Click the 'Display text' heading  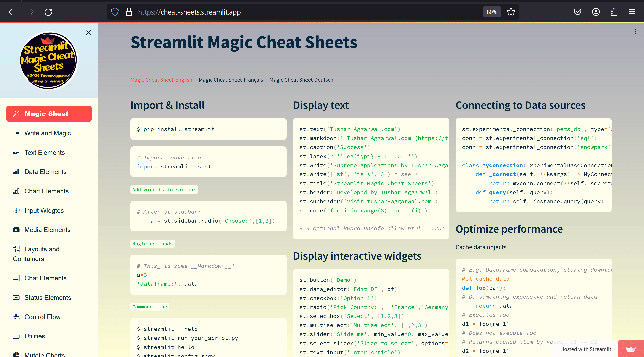click(x=321, y=105)
